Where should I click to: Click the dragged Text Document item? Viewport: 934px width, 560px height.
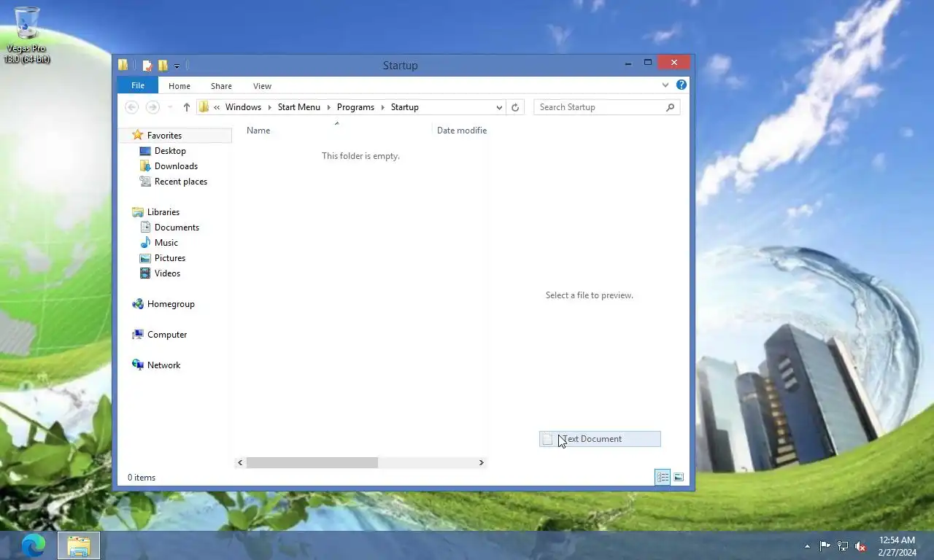600,439
